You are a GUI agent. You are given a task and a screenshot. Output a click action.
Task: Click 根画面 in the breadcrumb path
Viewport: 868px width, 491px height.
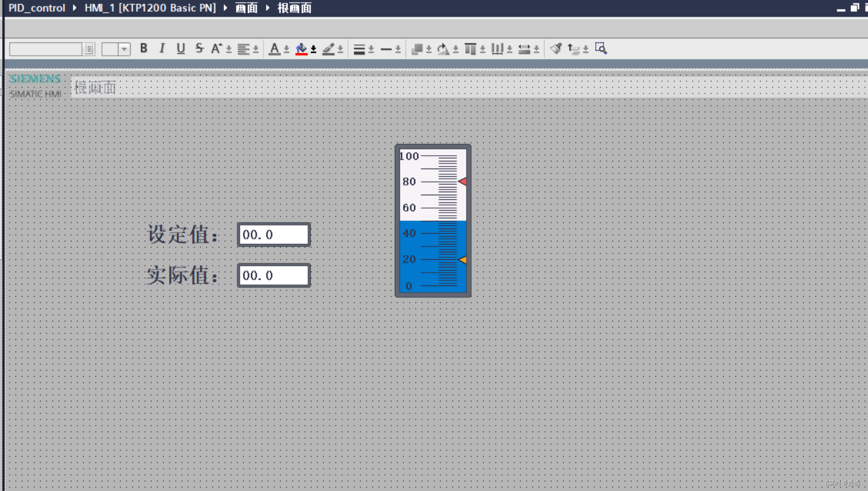pos(294,8)
